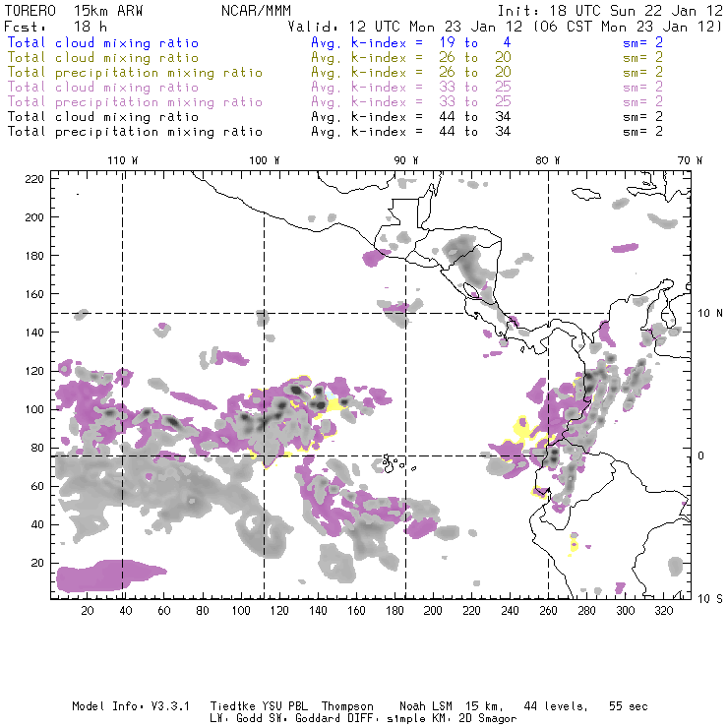
Task: Click the "10 S" latitude label
Action: point(710,599)
